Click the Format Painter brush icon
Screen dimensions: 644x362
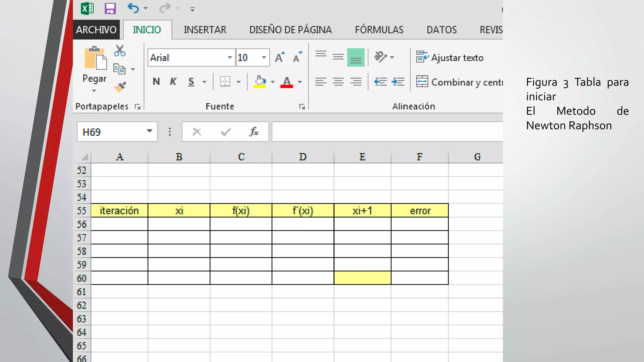[120, 87]
